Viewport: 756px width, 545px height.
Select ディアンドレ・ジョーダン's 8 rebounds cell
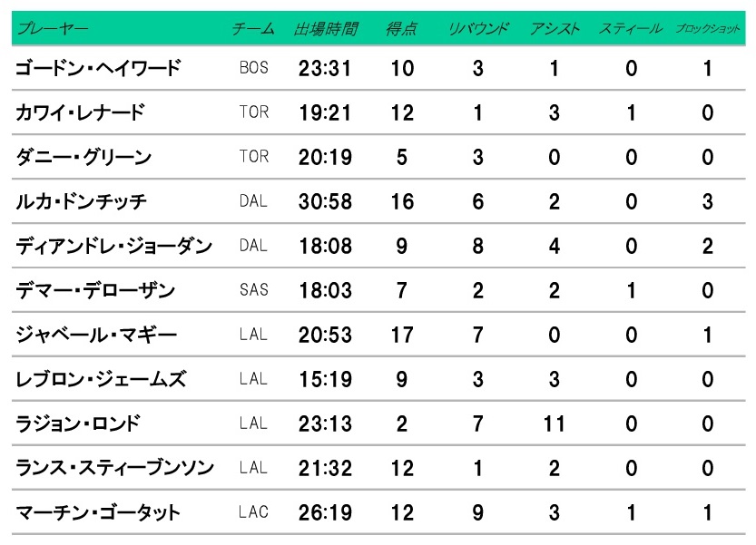pyautogui.click(x=477, y=246)
